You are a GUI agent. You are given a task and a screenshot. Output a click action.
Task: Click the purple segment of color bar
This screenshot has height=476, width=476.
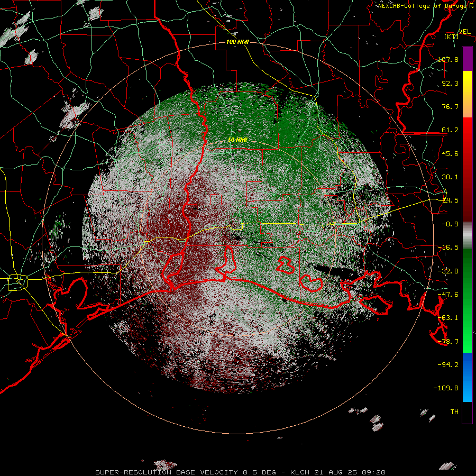(x=467, y=59)
